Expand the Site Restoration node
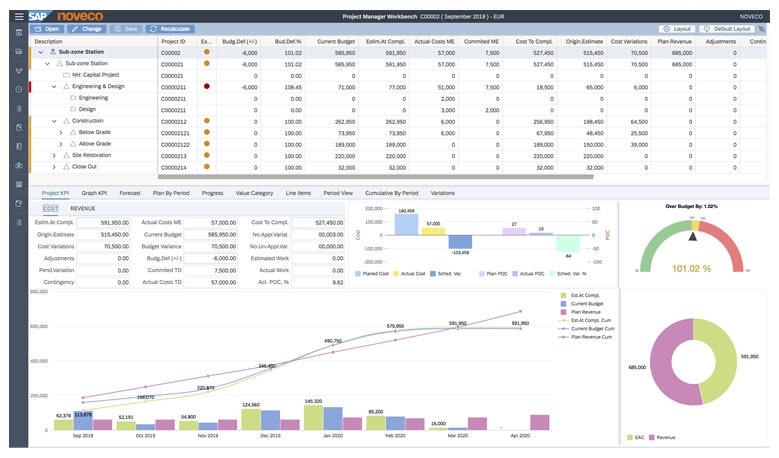Viewport: 779px width, 458px height. click(x=54, y=155)
